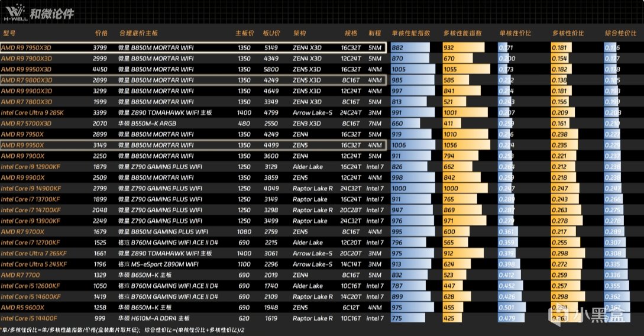Select the AMD R9 9950X model name
644x336 pixels.
[x=22, y=145]
